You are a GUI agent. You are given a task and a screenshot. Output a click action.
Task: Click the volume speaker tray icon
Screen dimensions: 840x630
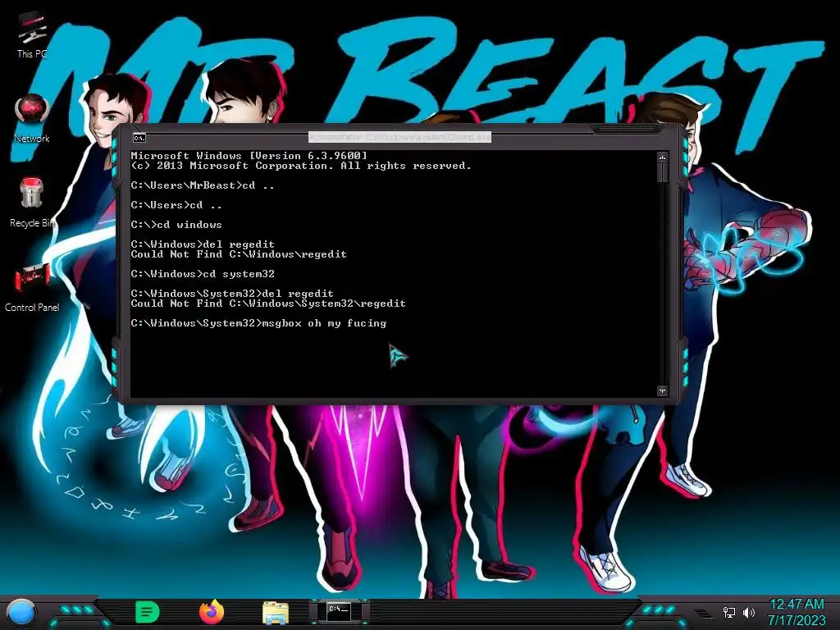pyautogui.click(x=749, y=612)
